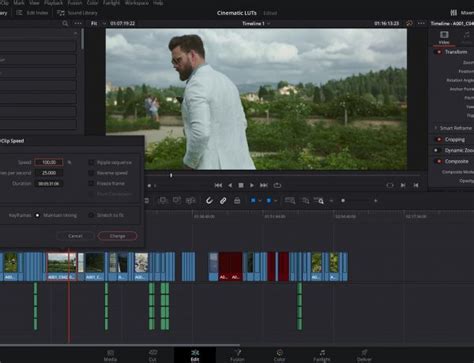Go to previous clip icon at viewer right

coord(416,185)
